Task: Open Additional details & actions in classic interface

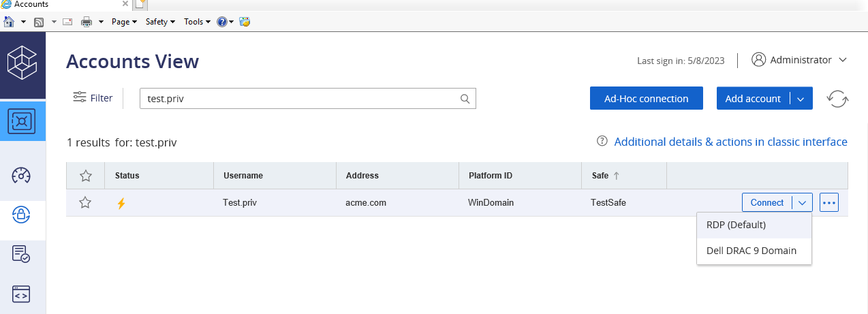Action: (730, 142)
